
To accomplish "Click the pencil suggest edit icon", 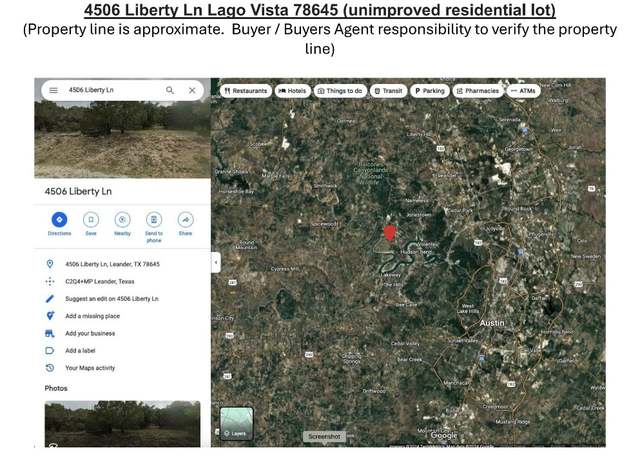I will (x=50, y=299).
